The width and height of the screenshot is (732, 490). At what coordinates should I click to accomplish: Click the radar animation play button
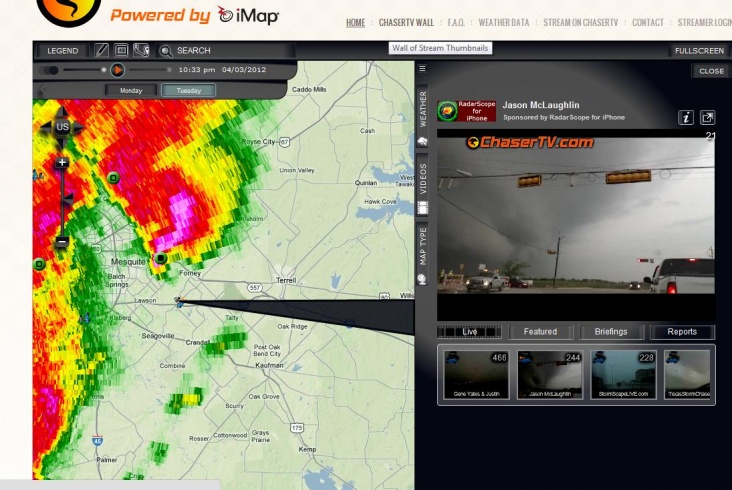(118, 70)
